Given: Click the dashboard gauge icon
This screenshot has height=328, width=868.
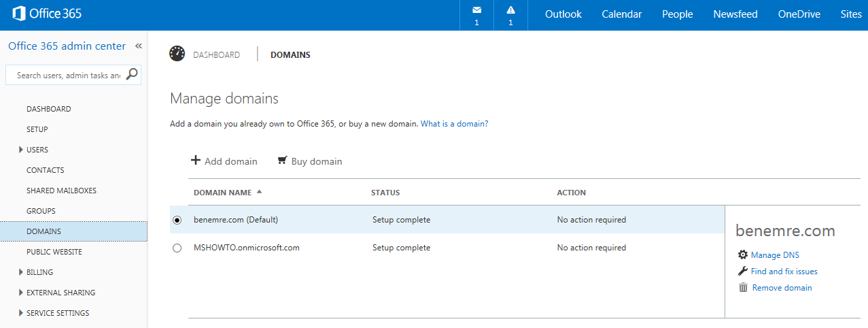Looking at the screenshot, I should coord(177,54).
